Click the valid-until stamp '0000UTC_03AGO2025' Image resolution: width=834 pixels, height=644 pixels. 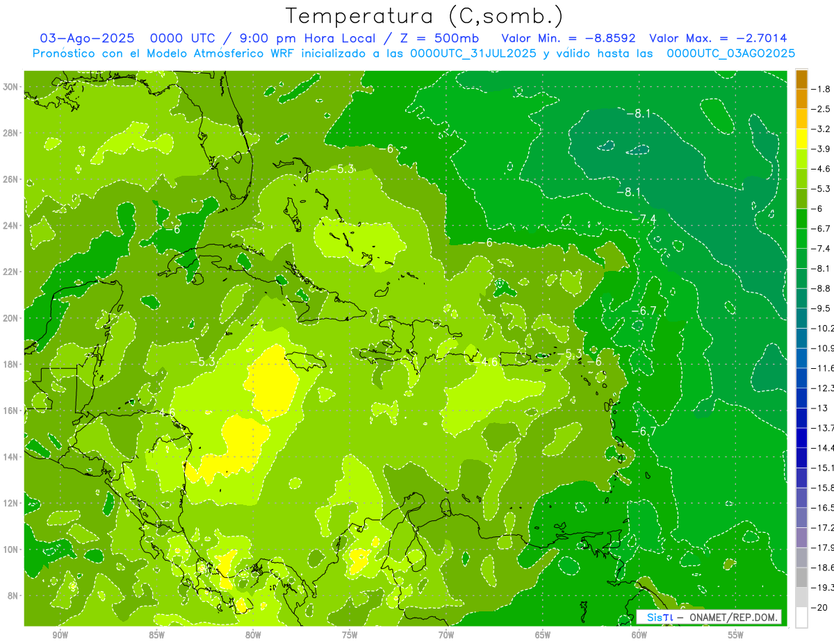[730, 53]
